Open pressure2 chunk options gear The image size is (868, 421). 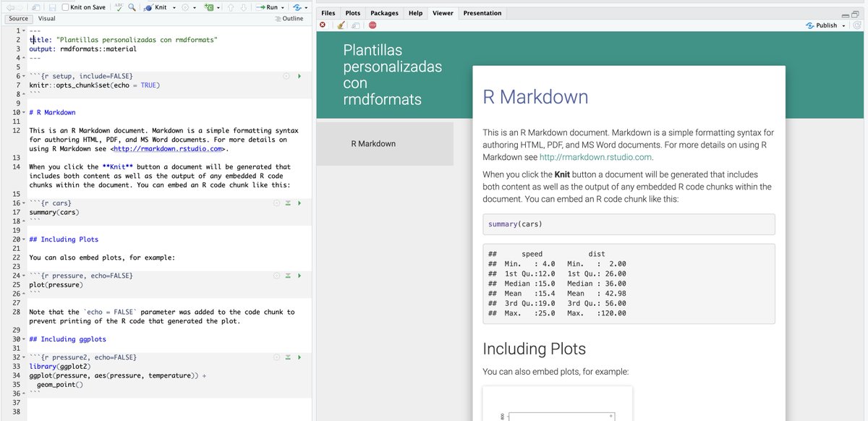click(276, 357)
